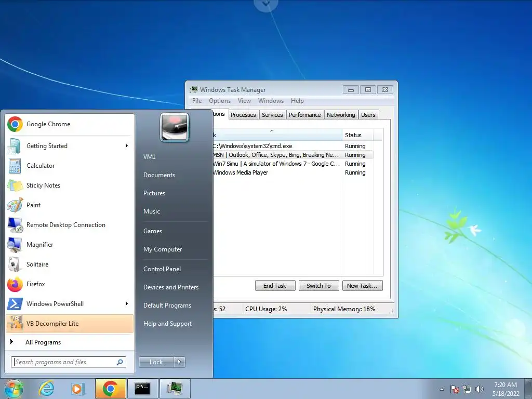Open Music from the Start menu
The height and width of the screenshot is (399, 532).
[x=151, y=211]
